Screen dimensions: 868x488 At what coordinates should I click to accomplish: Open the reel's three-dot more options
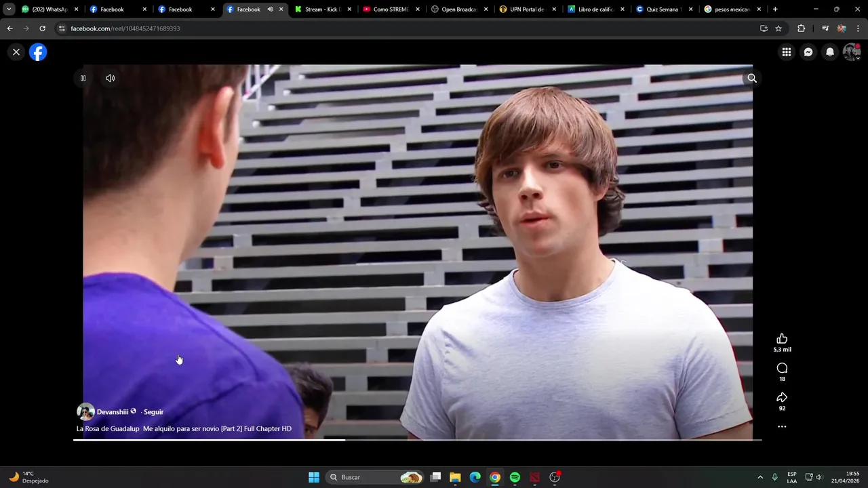point(782,427)
